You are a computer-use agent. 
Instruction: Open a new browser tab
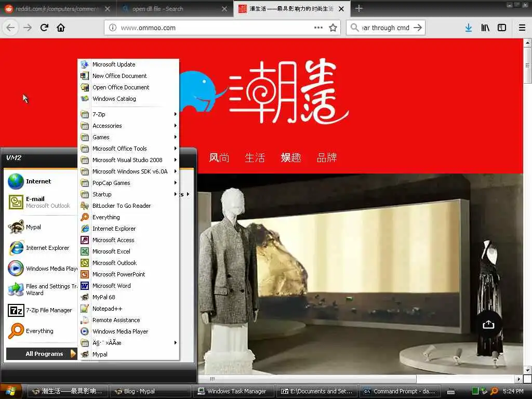[358, 8]
